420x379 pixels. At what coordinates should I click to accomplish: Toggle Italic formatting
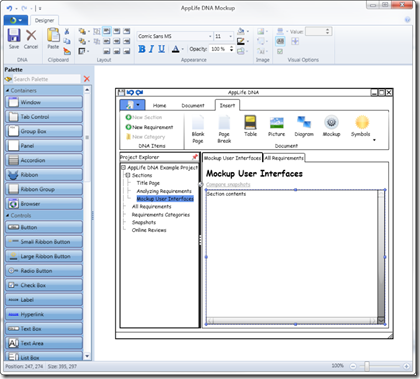(151, 49)
